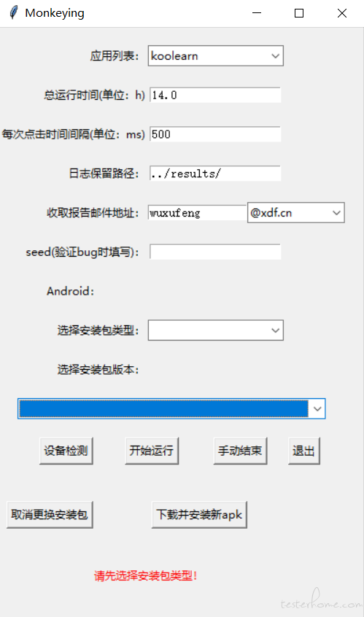Close the Monkeying window

tap(342, 13)
